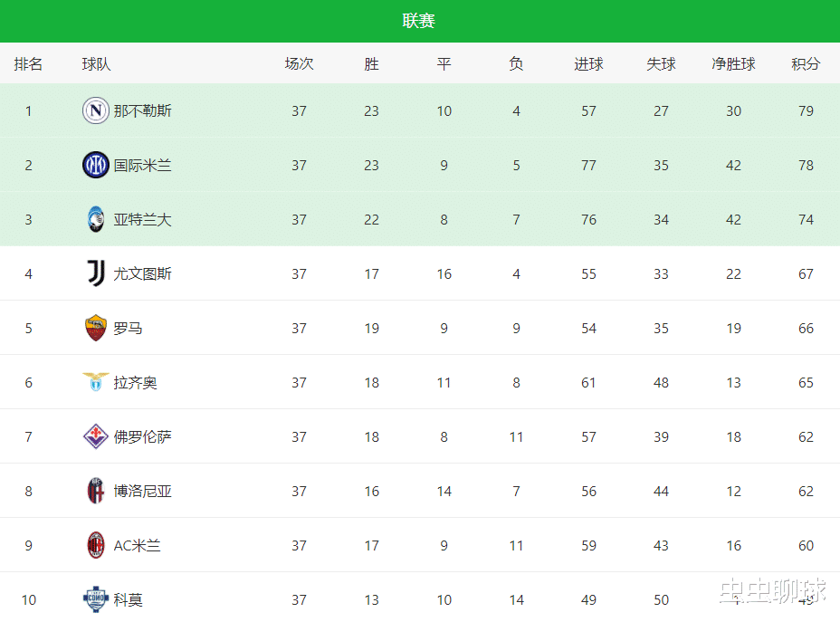Click the Fiorentina club crest
The width and height of the screenshot is (840, 622).
(96, 436)
